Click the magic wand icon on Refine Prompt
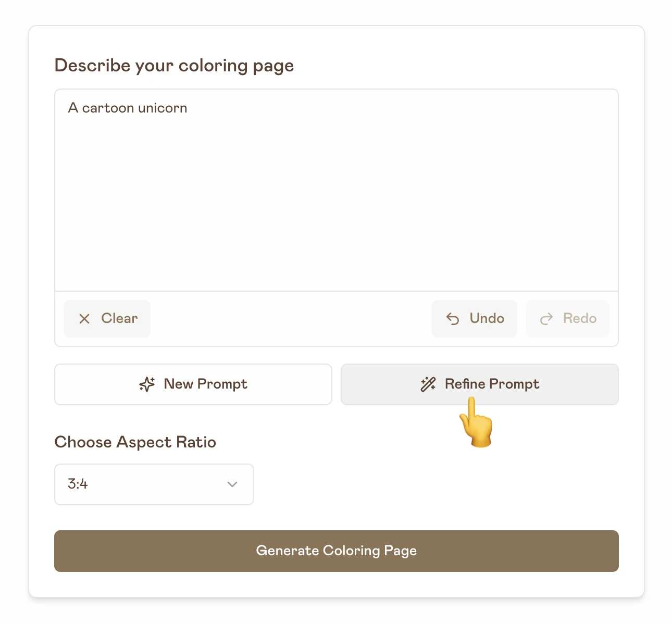Image resolution: width=672 pixels, height=624 pixels. tap(427, 384)
